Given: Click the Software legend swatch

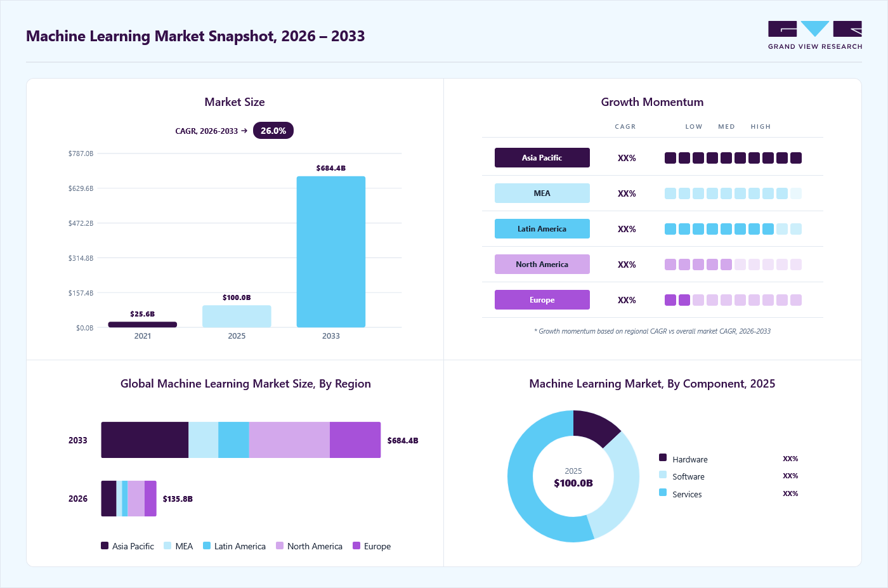Looking at the screenshot, I should click(x=663, y=474).
